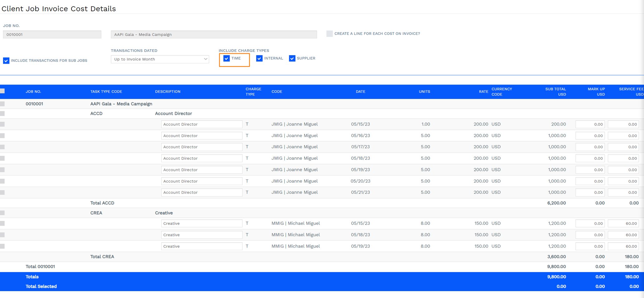
Task: Click the 3,600.00 CREA sub total value
Action: [556, 257]
